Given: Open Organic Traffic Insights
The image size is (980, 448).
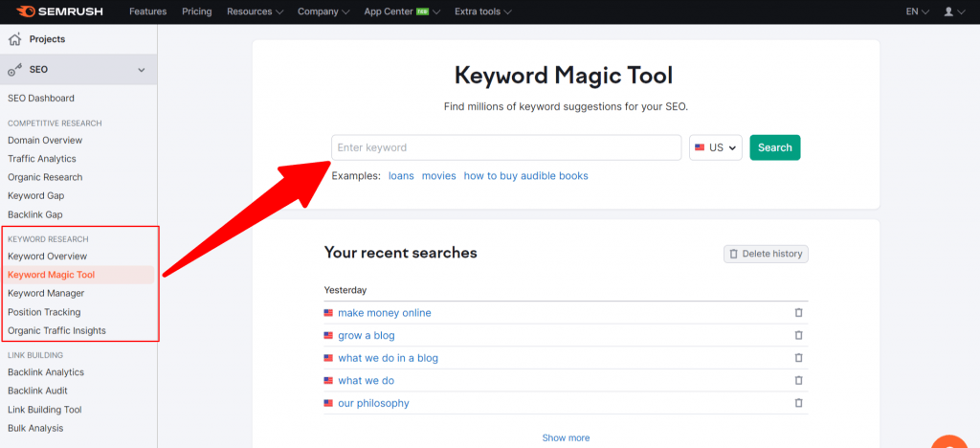Looking at the screenshot, I should tap(56, 330).
